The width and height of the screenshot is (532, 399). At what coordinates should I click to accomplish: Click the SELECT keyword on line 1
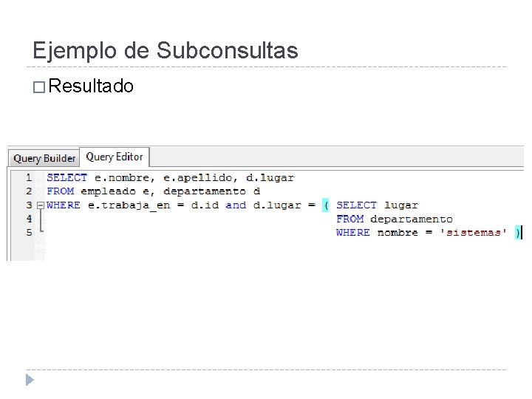(66, 177)
